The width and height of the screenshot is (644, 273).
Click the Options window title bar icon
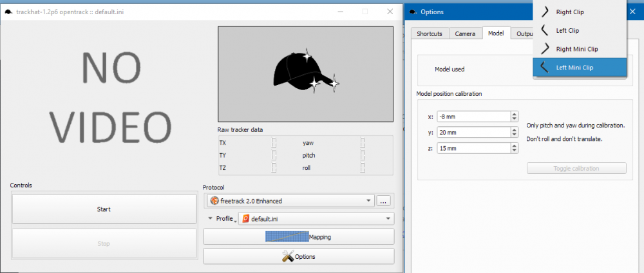click(412, 12)
